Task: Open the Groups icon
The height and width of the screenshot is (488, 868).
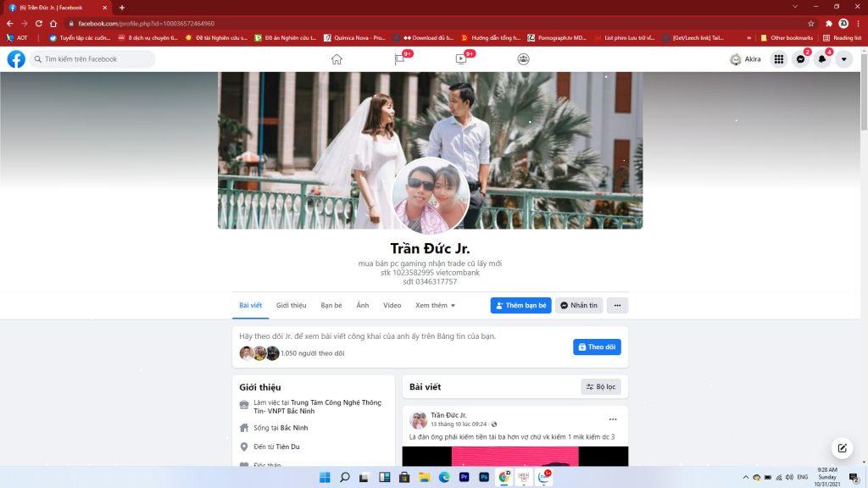Action: [523, 59]
